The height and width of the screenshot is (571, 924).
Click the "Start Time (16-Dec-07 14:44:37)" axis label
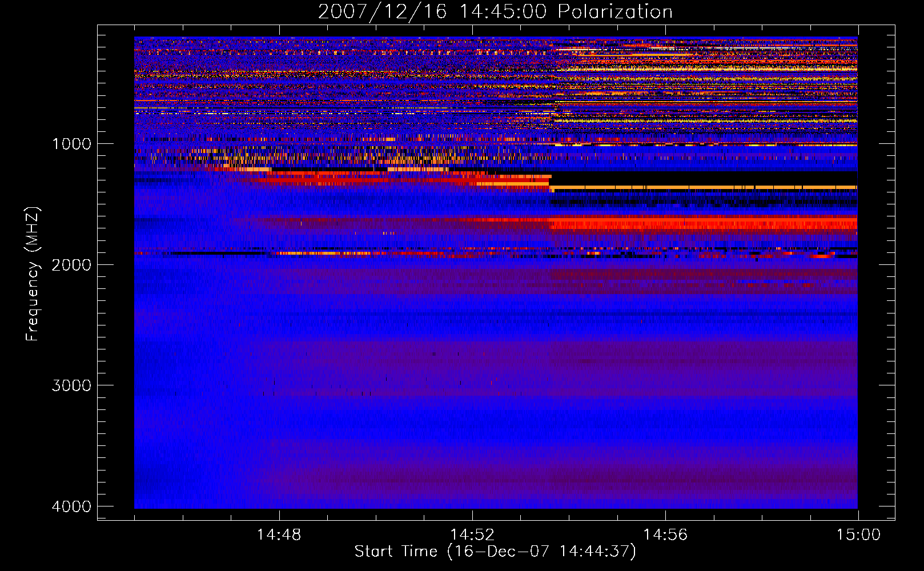(495, 552)
